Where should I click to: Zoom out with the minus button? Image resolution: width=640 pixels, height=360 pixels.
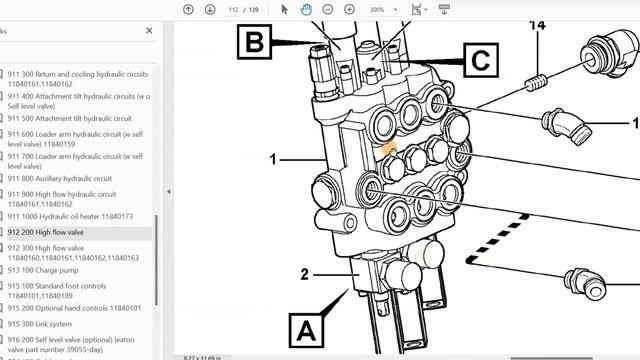328,9
